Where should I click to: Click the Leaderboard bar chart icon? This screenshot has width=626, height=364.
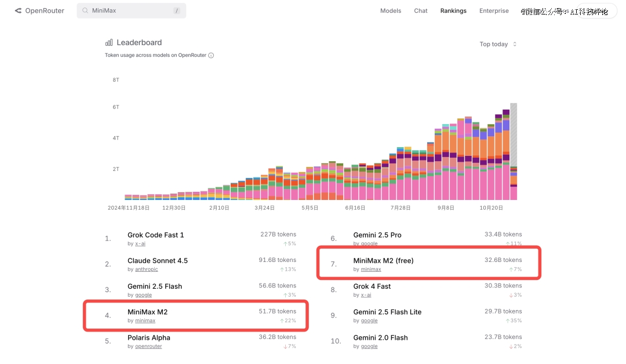click(109, 42)
